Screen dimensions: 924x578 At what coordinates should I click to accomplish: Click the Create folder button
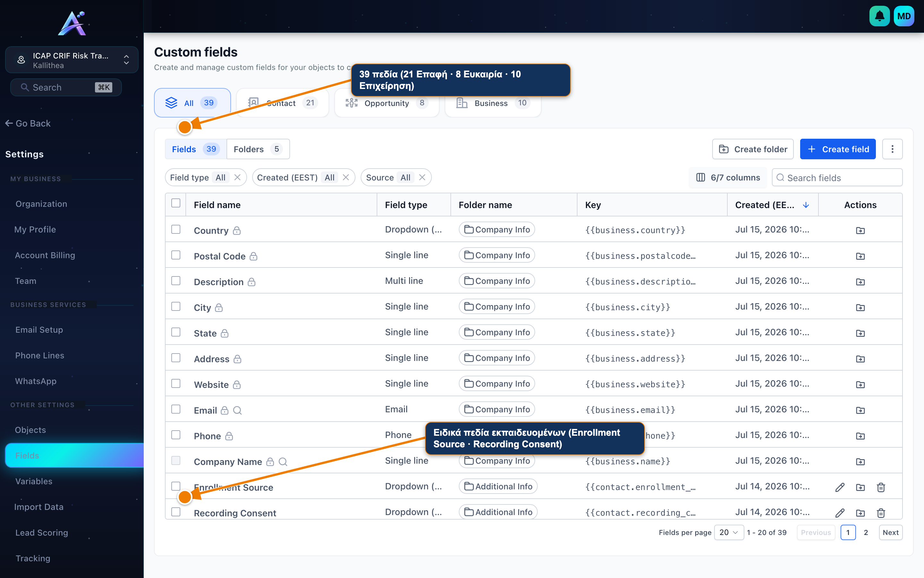coord(753,149)
